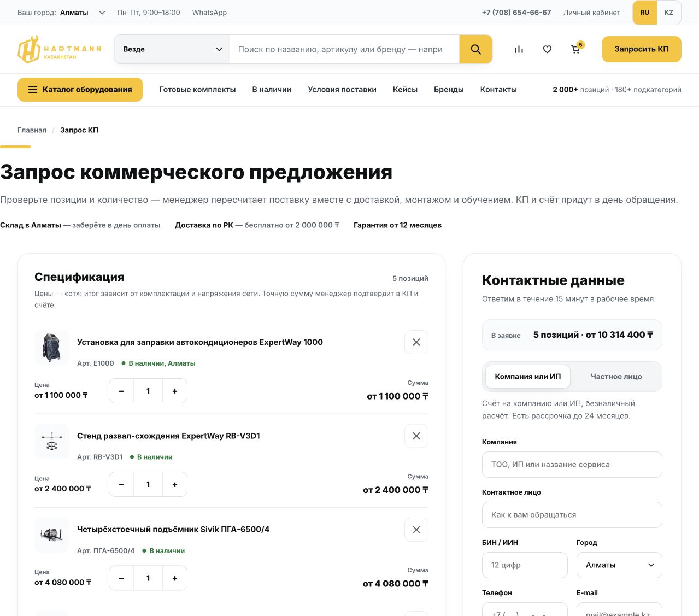Open the comparison bar-chart icon
Screen dimensions: 699x616
click(519, 49)
